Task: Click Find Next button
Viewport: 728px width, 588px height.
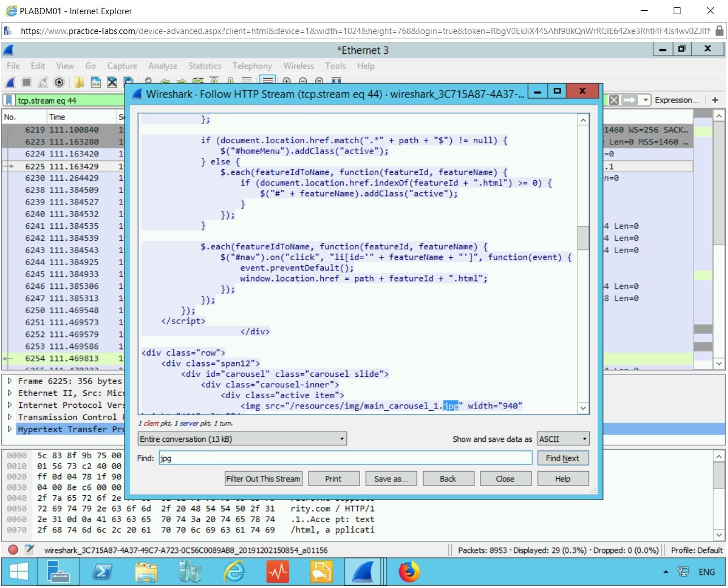Action: pos(563,458)
